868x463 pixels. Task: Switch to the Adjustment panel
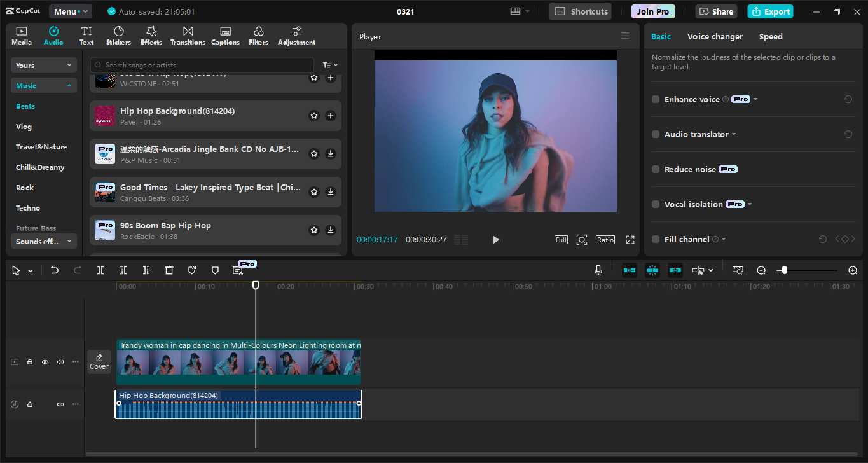click(x=296, y=35)
